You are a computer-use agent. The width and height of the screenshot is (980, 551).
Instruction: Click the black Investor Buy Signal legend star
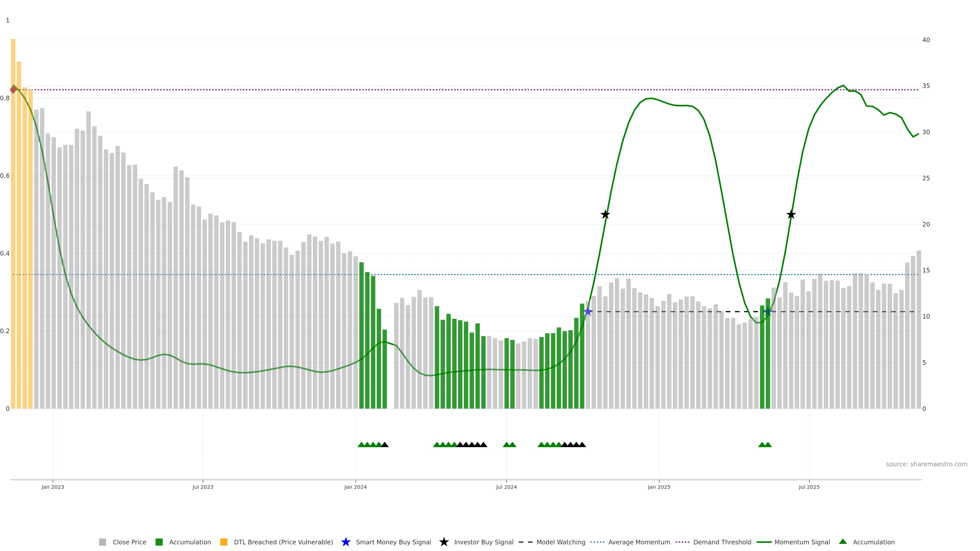coord(444,542)
